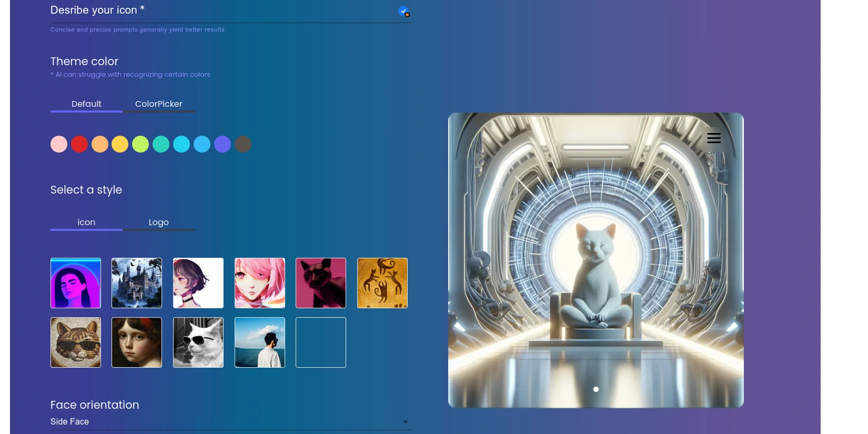Viewport: 868px width, 434px height.
Task: Select the dark gray color swatch
Action: tap(243, 144)
